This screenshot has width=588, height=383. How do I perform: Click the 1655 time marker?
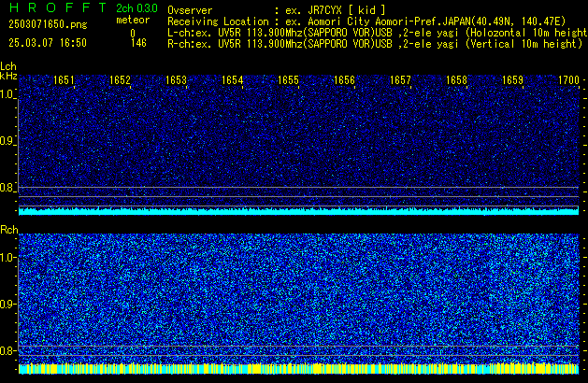pyautogui.click(x=288, y=80)
